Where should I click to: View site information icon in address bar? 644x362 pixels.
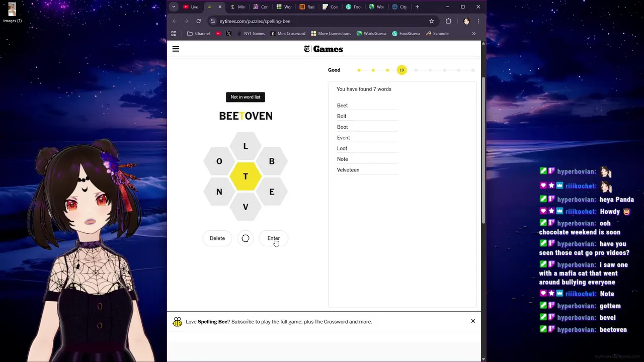[213, 21]
